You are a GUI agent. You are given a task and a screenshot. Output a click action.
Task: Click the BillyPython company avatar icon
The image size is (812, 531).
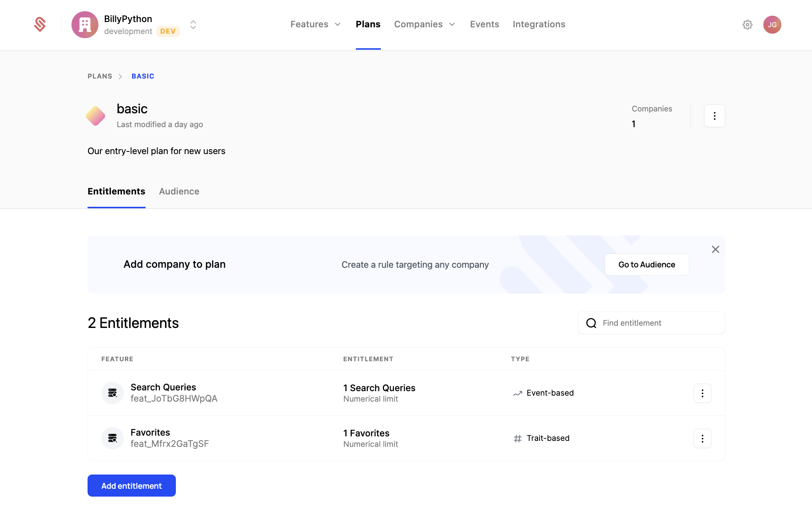(x=85, y=25)
